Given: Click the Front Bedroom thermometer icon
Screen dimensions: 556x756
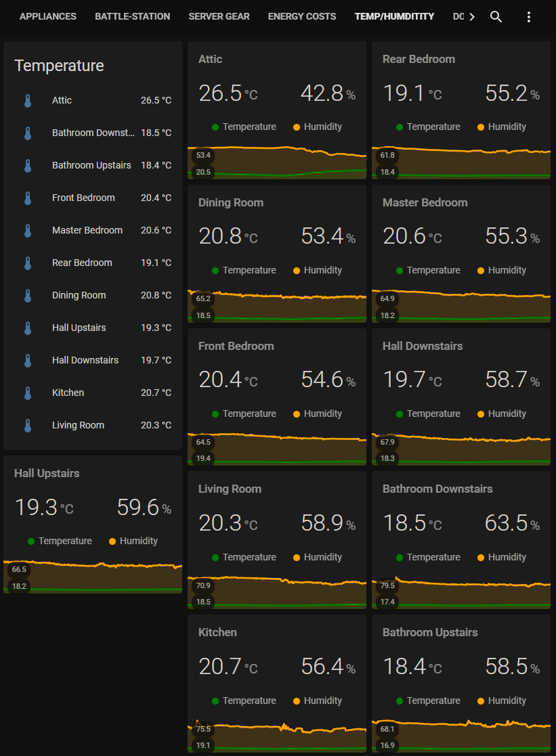Looking at the screenshot, I should (28, 198).
